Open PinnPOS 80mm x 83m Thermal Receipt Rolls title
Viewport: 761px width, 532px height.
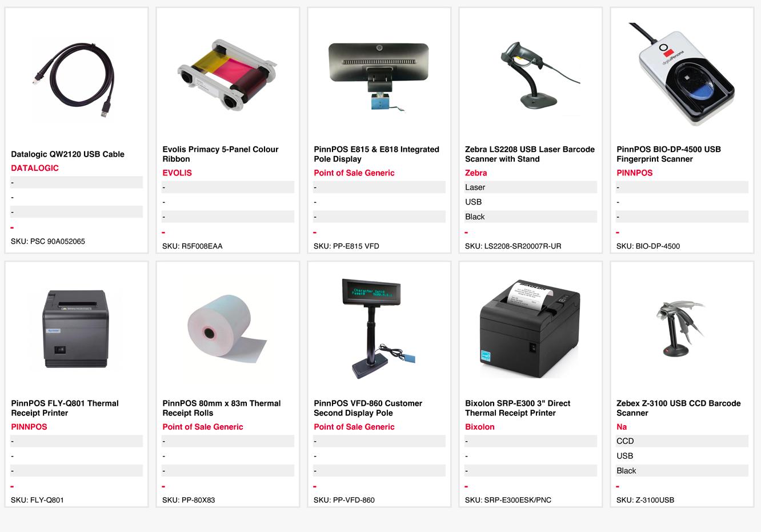(222, 408)
